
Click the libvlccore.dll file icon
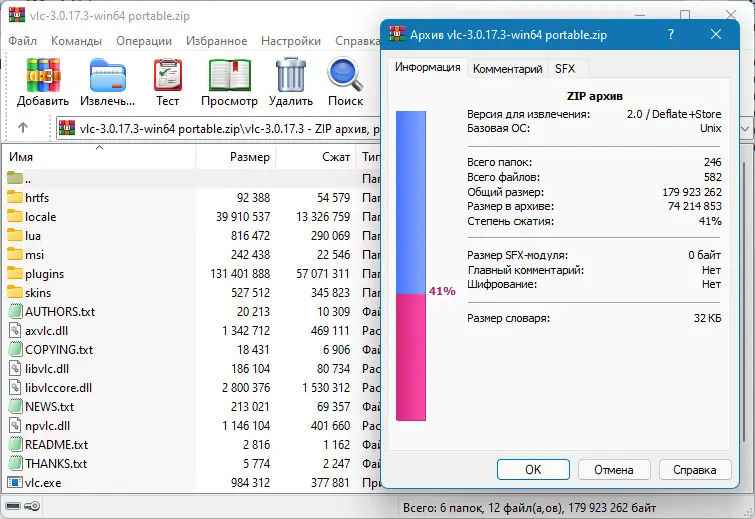[x=15, y=387]
